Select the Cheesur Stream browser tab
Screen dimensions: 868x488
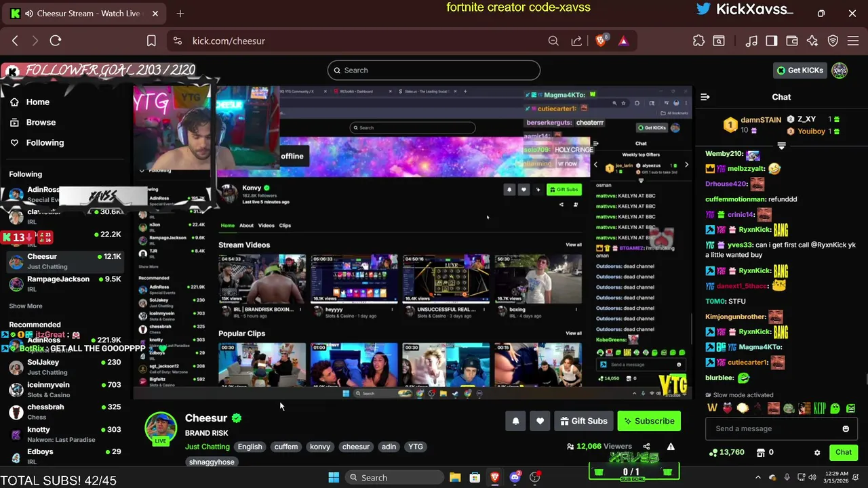83,14
